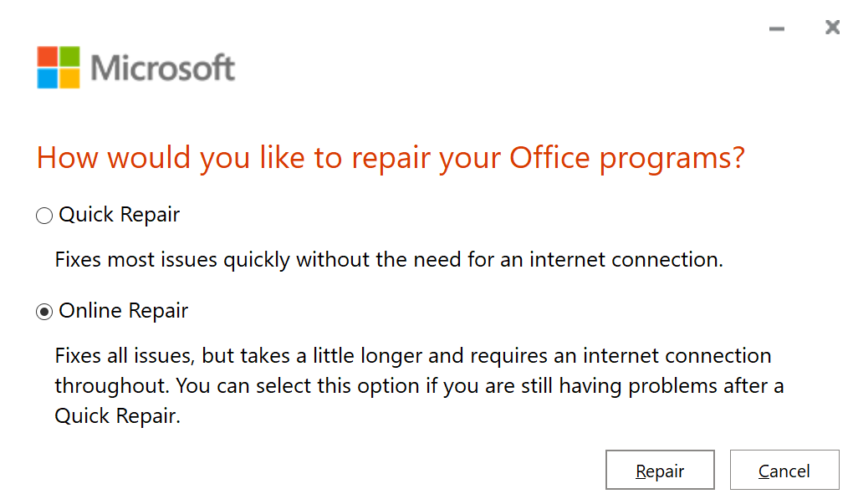Select the Quick Repair radio button
853x504 pixels.
point(43,216)
